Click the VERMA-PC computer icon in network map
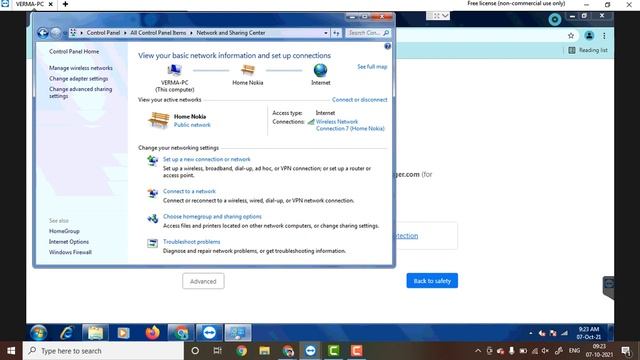Screen dimensions: 640x360 [x=174, y=71]
